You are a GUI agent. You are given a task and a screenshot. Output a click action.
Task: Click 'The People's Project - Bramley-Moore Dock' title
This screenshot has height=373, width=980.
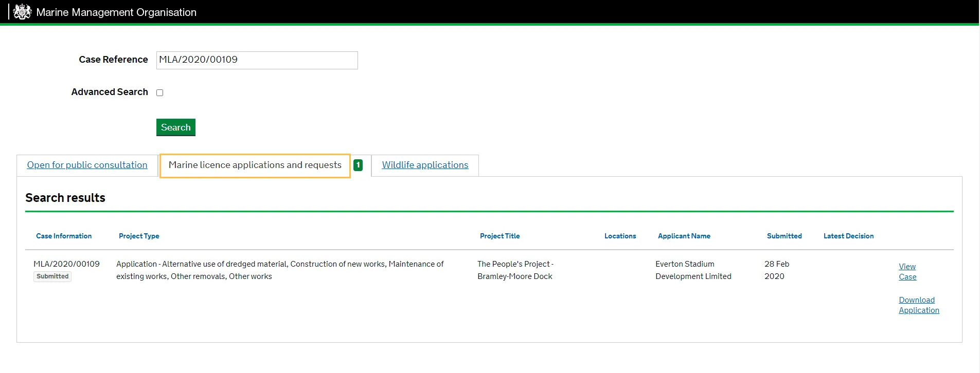(x=515, y=270)
